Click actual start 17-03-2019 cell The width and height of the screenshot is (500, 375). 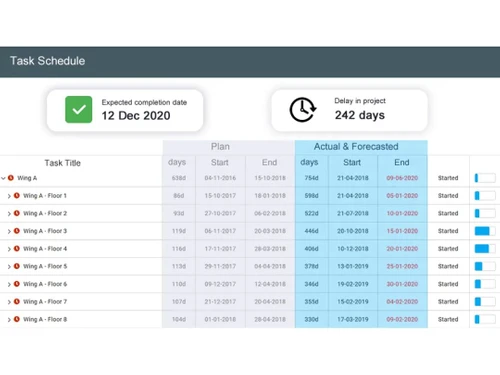353,319
